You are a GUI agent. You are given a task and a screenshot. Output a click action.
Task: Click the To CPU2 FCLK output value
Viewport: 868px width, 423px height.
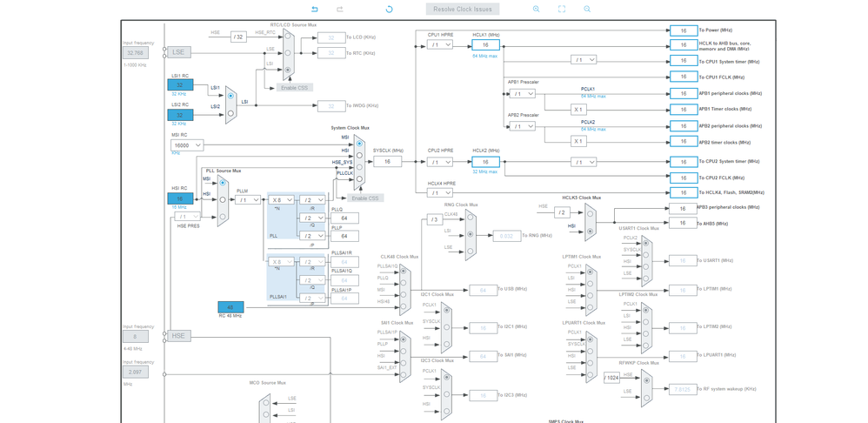click(x=683, y=178)
